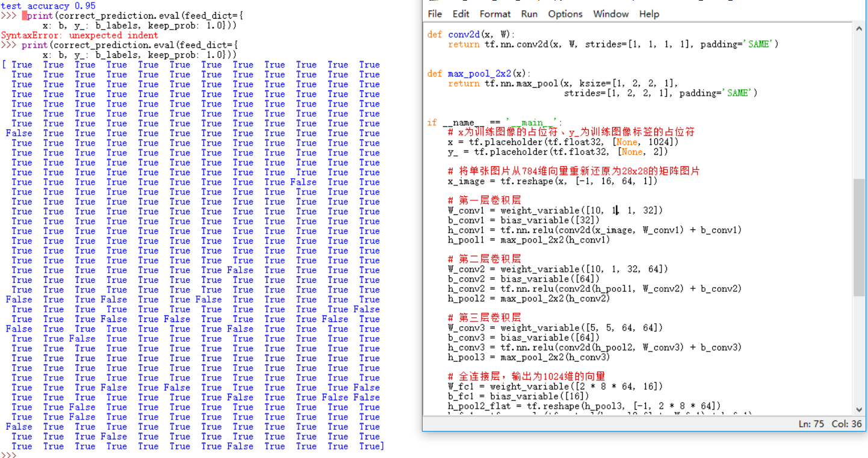Open the Help menu
The width and height of the screenshot is (868, 458).
point(649,14)
